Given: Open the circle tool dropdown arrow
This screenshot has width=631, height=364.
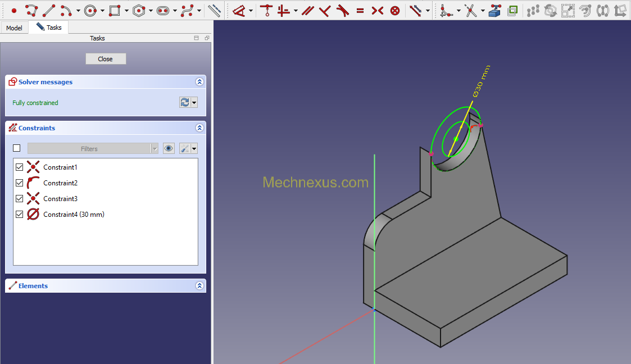Looking at the screenshot, I should [102, 11].
